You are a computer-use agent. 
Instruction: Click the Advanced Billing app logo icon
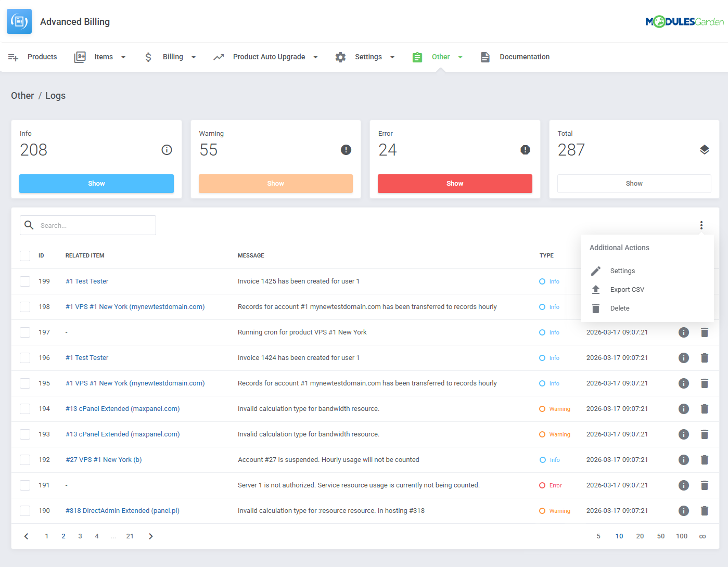(19, 21)
